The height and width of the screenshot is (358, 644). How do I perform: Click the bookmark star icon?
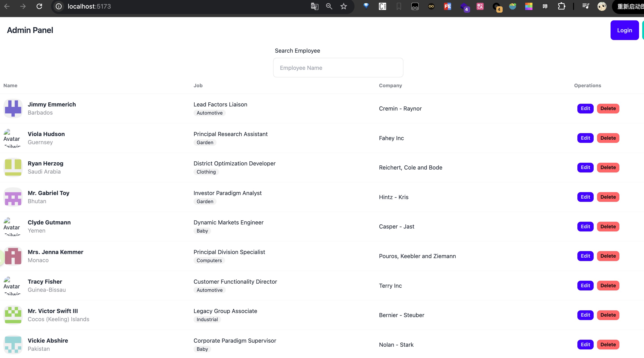(x=343, y=6)
